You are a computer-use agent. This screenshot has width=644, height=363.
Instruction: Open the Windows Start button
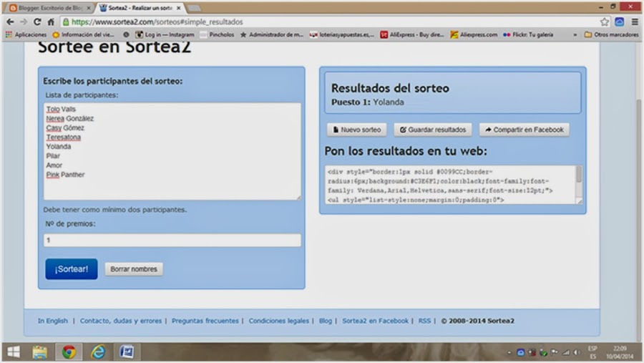pos(14,352)
